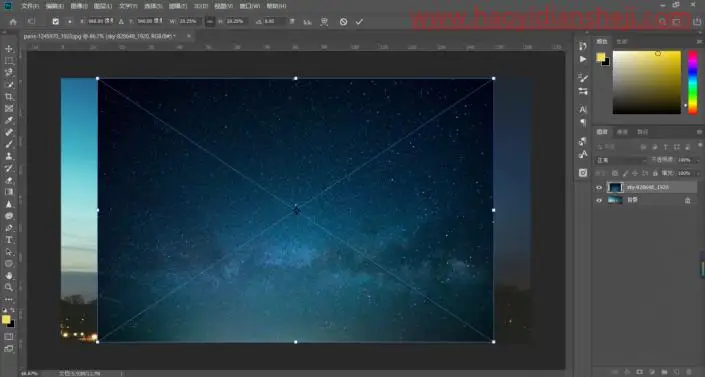Image resolution: width=705 pixels, height=377 pixels.
Task: Hide the sky-828648_1920 layer
Action: click(599, 188)
